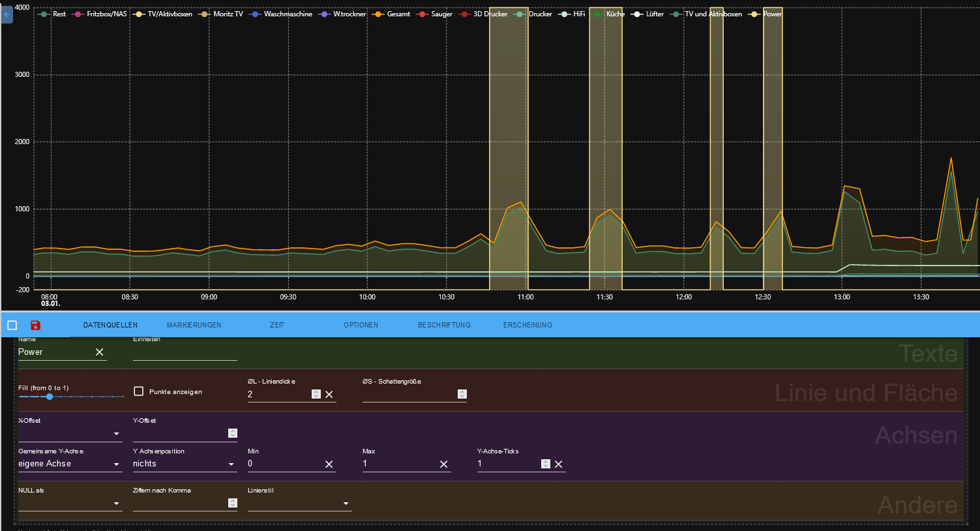Expand the Y Achsenposition dropdown
Viewport: 980px width, 531px height.
tap(184, 464)
